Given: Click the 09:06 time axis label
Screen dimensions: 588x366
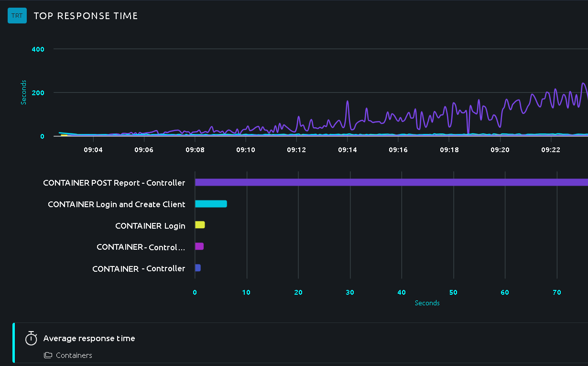Looking at the screenshot, I should [x=143, y=150].
